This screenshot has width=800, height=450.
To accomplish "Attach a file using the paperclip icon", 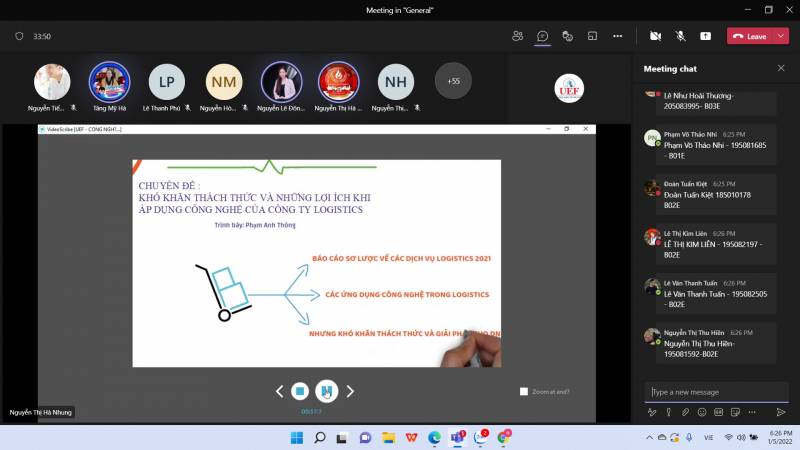I will point(685,412).
